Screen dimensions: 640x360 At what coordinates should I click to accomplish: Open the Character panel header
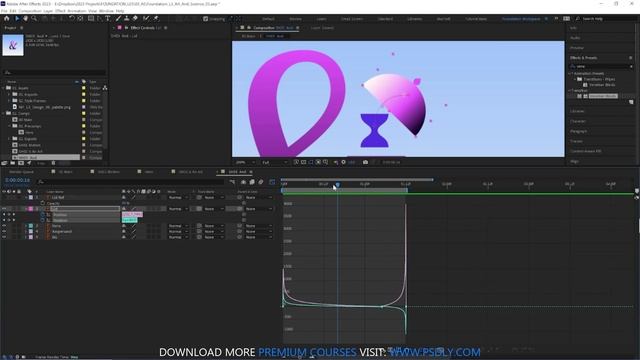[578, 121]
